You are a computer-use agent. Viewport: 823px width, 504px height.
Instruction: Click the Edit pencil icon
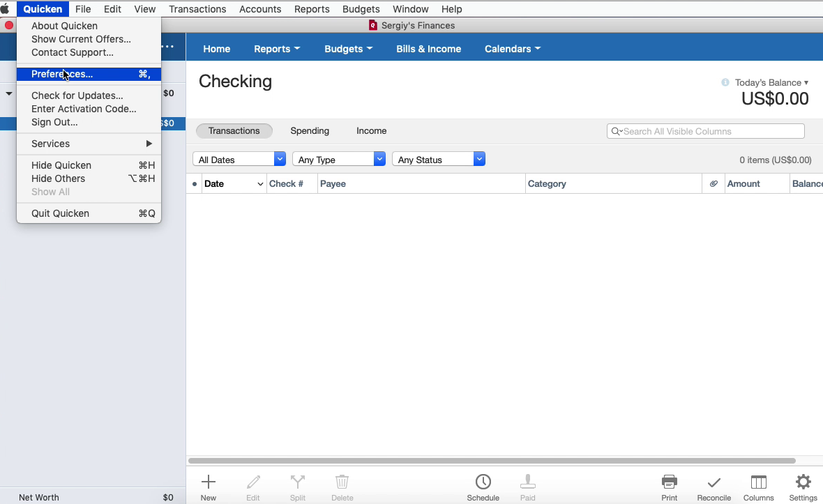(x=253, y=482)
